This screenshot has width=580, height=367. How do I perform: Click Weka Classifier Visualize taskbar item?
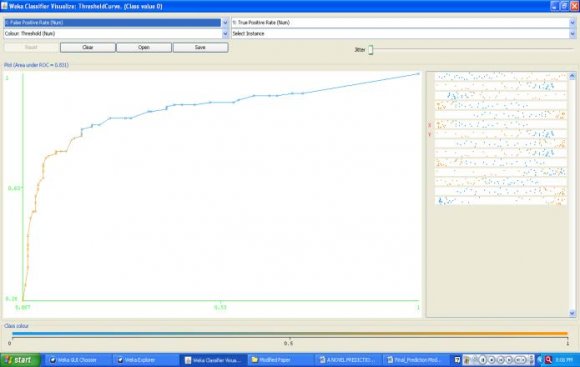click(213, 360)
